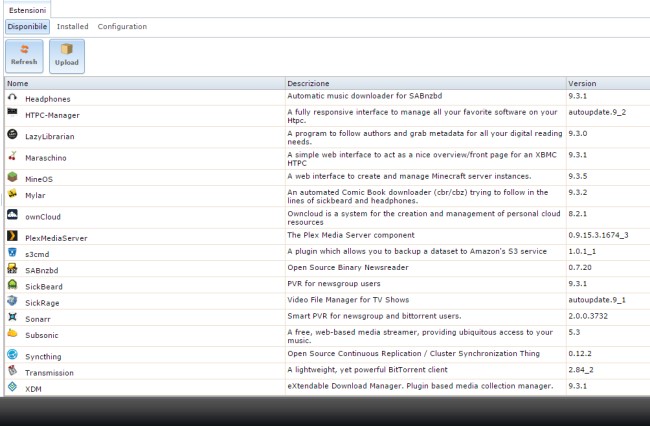The height and width of the screenshot is (426, 650).
Task: Click the Maraschino cherry icon
Action: (x=12, y=156)
